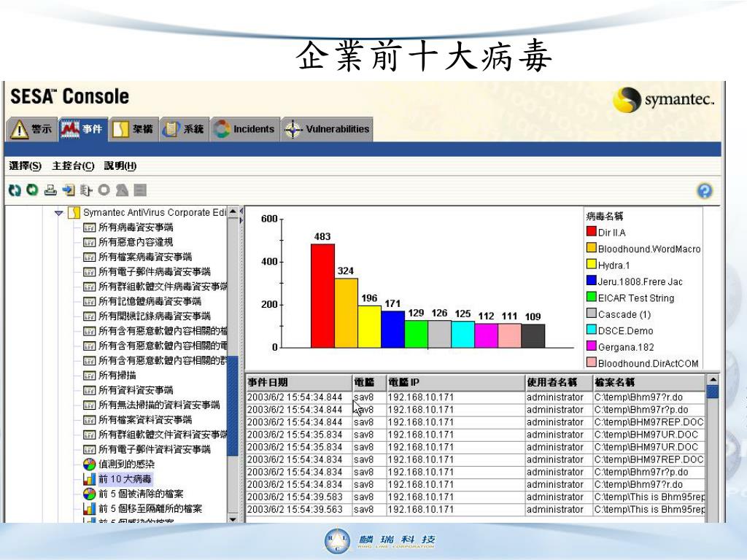Select 所有檔案病毒資安事端 report
Image resolution: width=747 pixels, height=560 pixels.
click(x=145, y=257)
